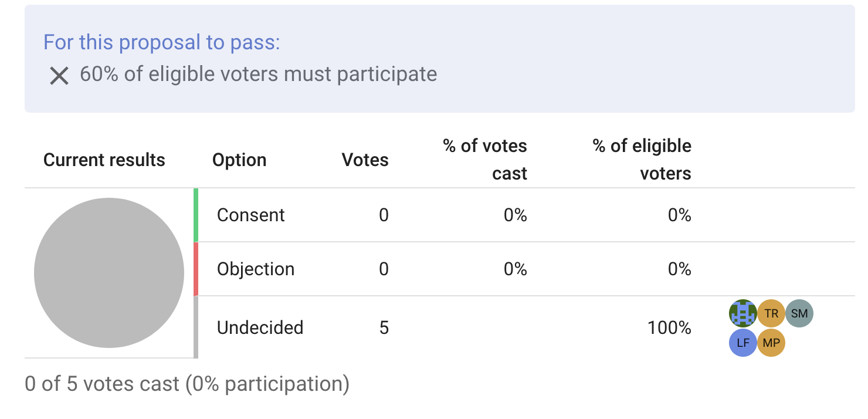This screenshot has height=419, width=868.
Task: Click the SM voter avatar
Action: coord(799,313)
